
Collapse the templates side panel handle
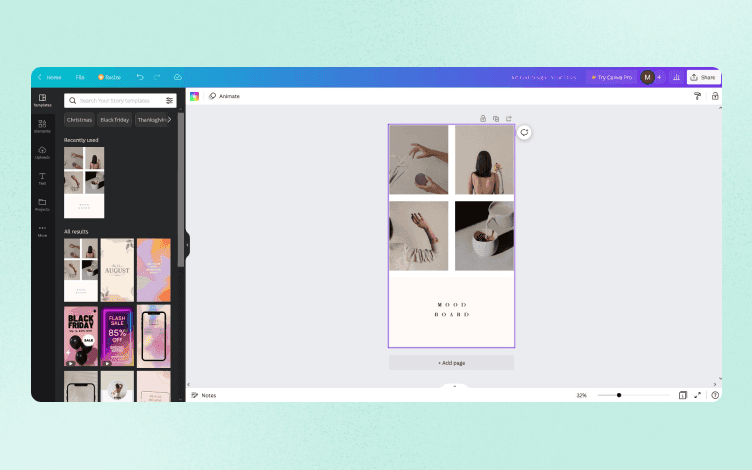(188, 245)
